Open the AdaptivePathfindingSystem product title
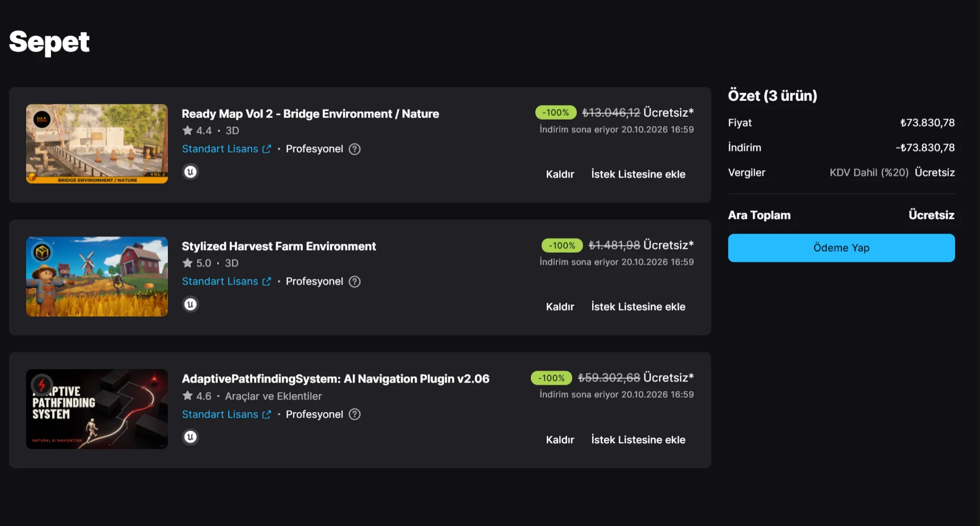 coord(335,379)
